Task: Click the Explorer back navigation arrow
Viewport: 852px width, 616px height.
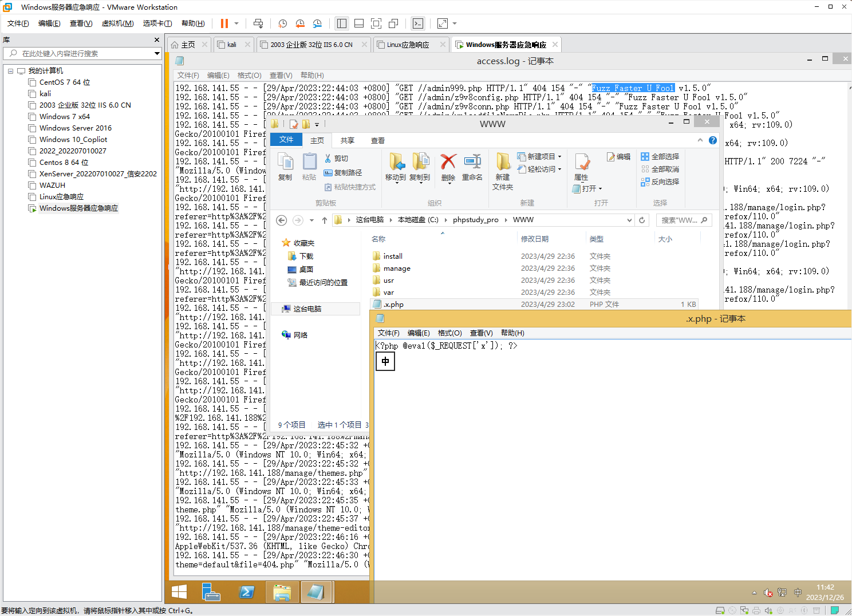Action: (x=281, y=220)
